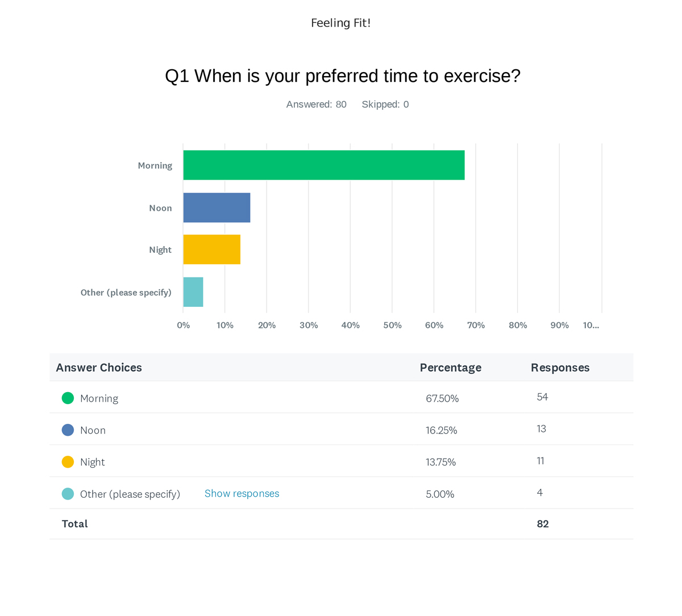The width and height of the screenshot is (682, 616).
Task: Select the green Morning bar in chart
Action: (x=324, y=165)
